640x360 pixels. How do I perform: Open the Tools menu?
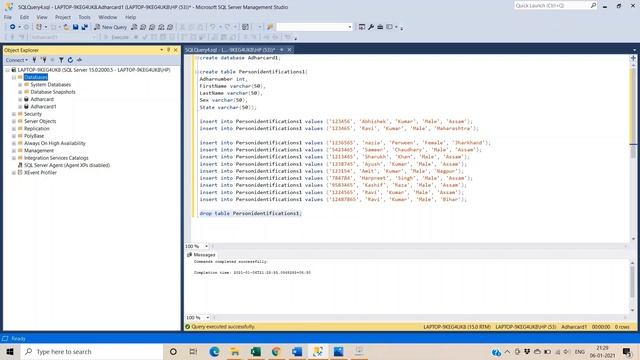tap(84, 17)
